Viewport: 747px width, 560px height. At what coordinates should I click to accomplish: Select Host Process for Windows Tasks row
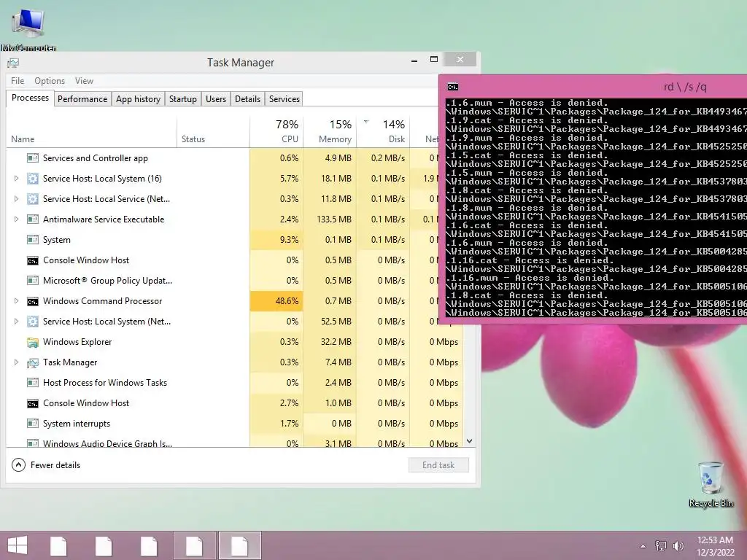click(234, 383)
